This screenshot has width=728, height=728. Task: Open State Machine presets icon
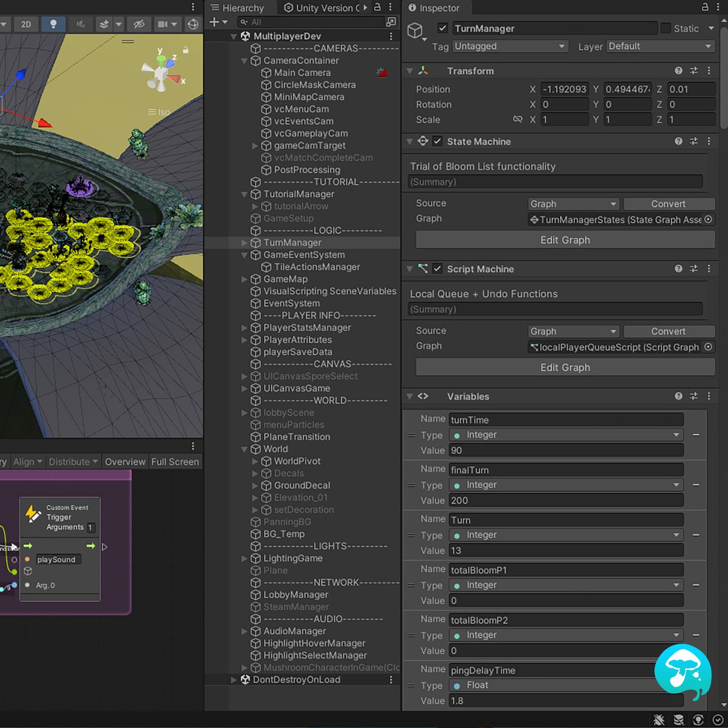pos(693,141)
